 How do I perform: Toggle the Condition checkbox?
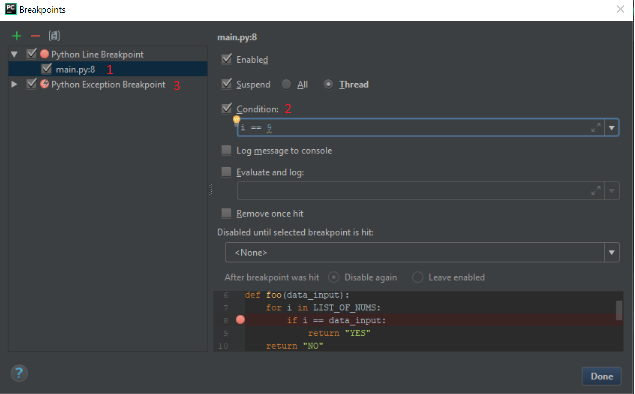(x=227, y=109)
